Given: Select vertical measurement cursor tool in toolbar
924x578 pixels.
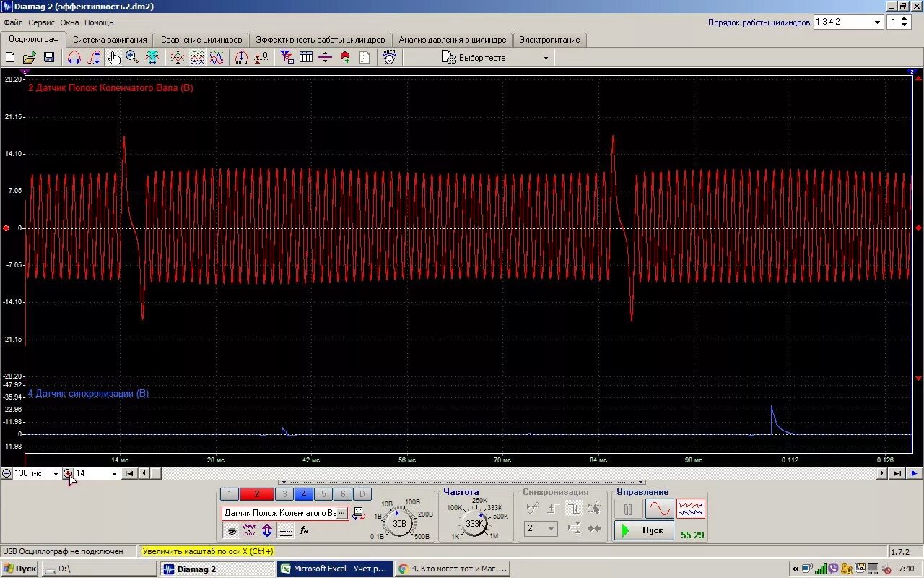Looking at the screenshot, I should pos(94,57).
